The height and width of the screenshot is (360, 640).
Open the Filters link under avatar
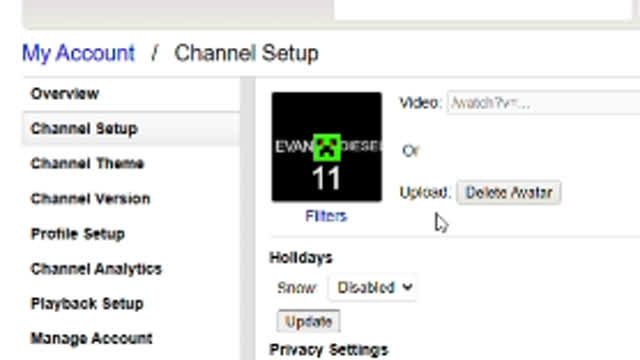click(326, 216)
